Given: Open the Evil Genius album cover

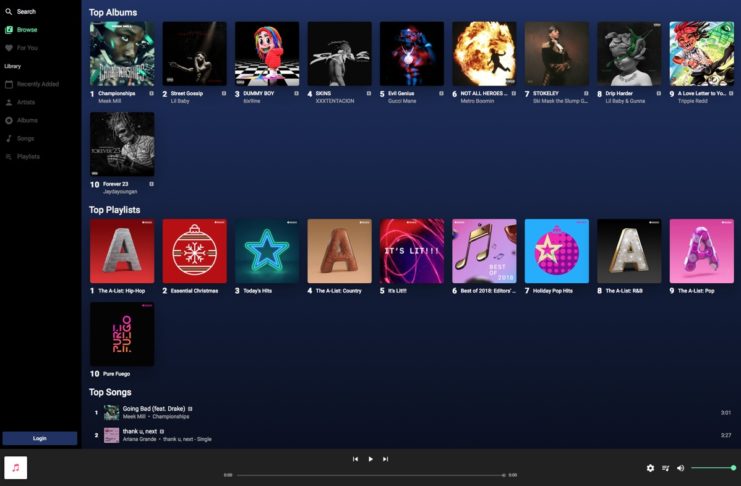Looking at the screenshot, I should [412, 53].
